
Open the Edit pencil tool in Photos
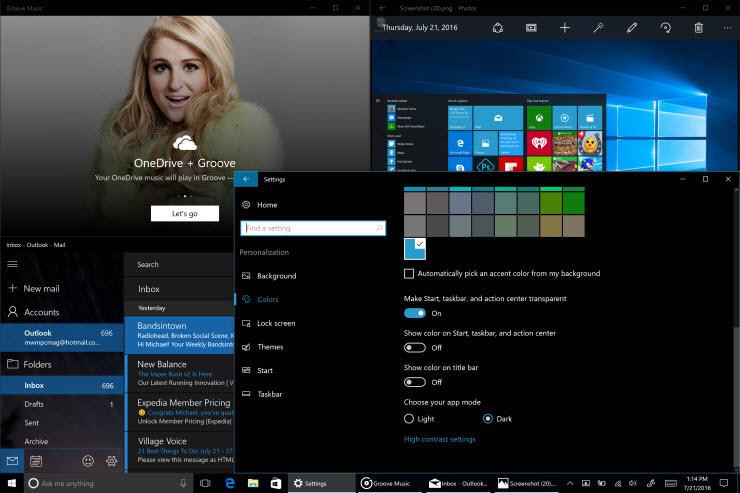point(631,28)
